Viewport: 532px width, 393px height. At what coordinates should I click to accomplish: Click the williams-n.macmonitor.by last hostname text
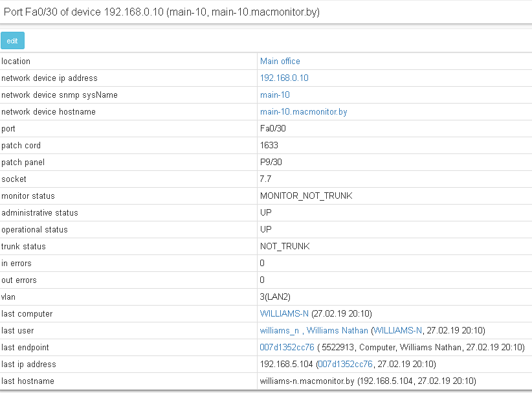(307, 381)
